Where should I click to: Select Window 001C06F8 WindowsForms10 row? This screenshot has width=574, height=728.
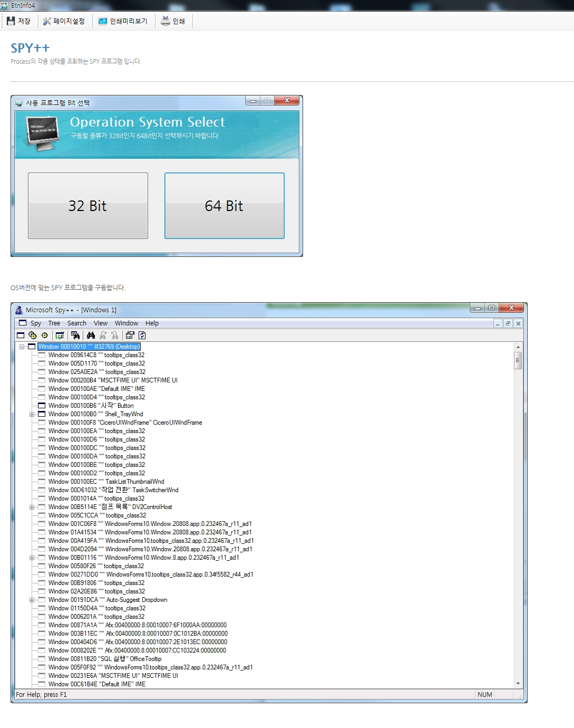tap(150, 524)
